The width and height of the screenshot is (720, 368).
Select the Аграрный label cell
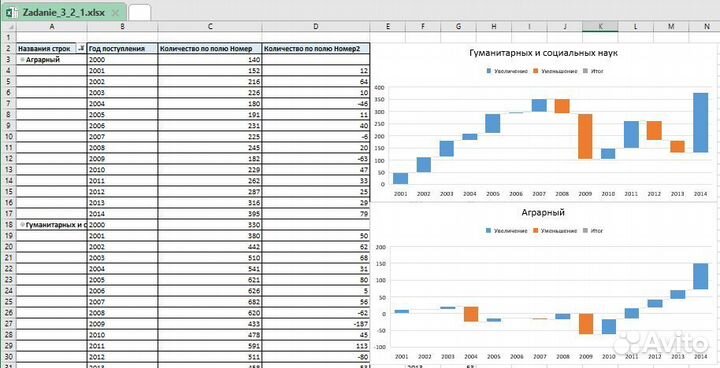(51, 60)
